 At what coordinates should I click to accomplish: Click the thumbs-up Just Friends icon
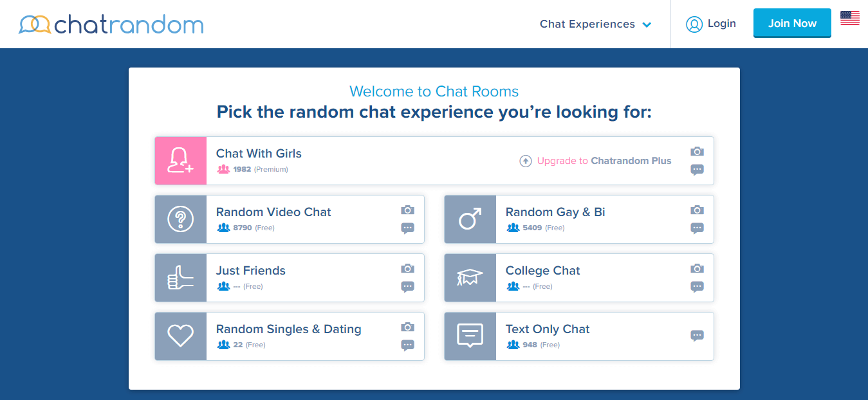[180, 278]
